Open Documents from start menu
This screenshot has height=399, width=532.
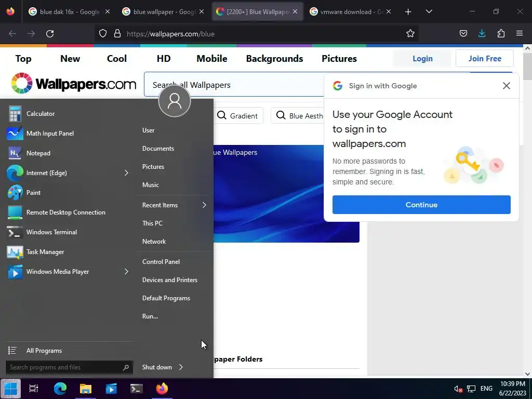coord(158,149)
